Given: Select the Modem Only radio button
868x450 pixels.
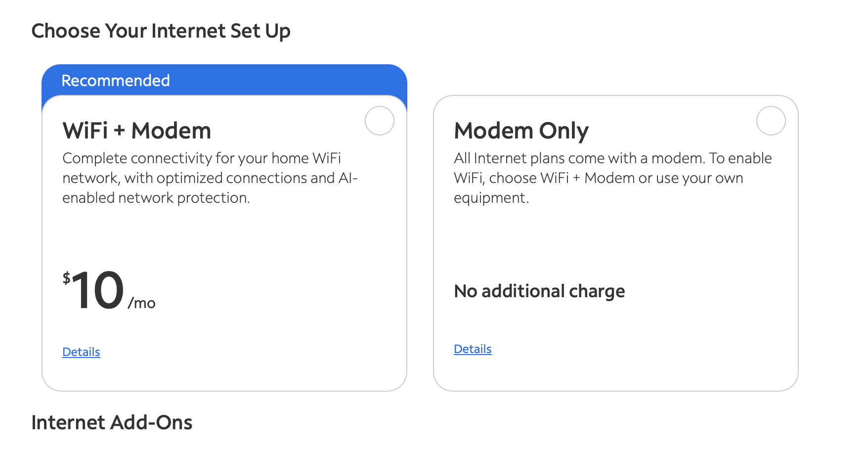Looking at the screenshot, I should (x=771, y=121).
